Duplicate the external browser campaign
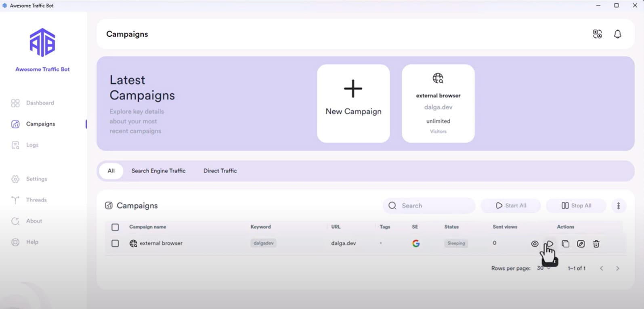The height and width of the screenshot is (309, 644). [565, 244]
